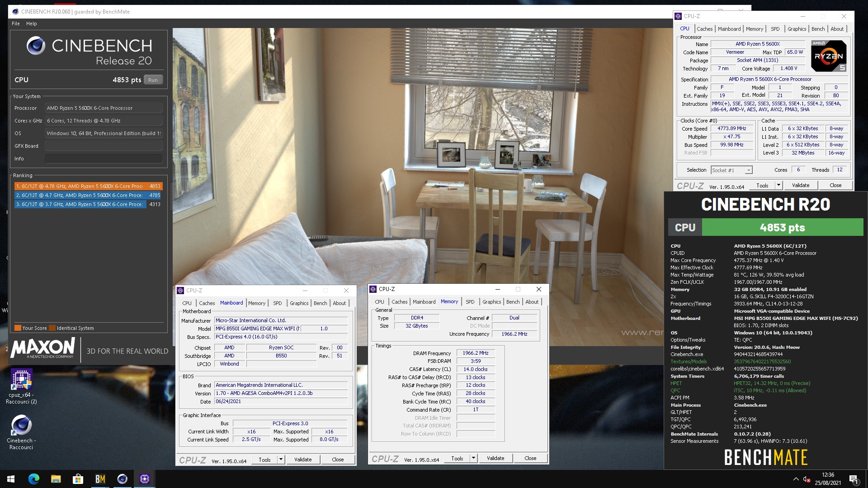Click the green 4853 pts BenchMate score bar
This screenshot has width=868, height=488.
[782, 227]
